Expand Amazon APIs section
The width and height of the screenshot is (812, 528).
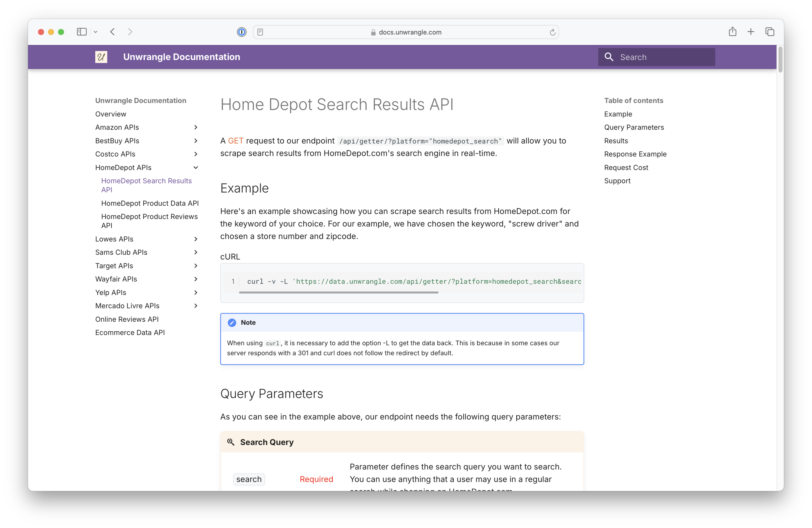pyautogui.click(x=196, y=127)
